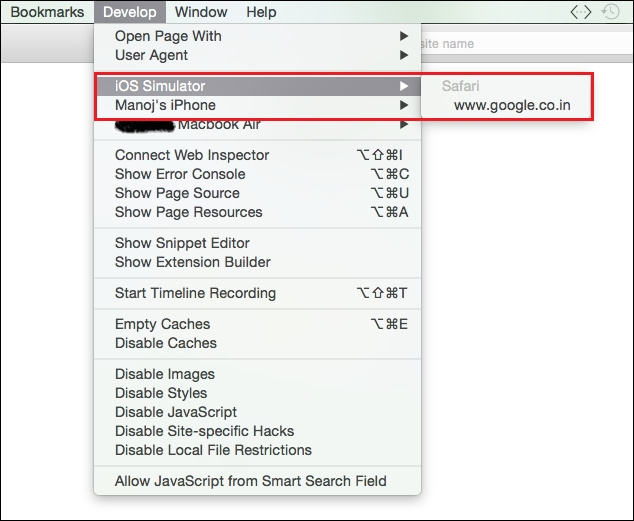Viewport: 634px width, 521px height.
Task: Toggle Disable JavaScript
Action: 258,412
